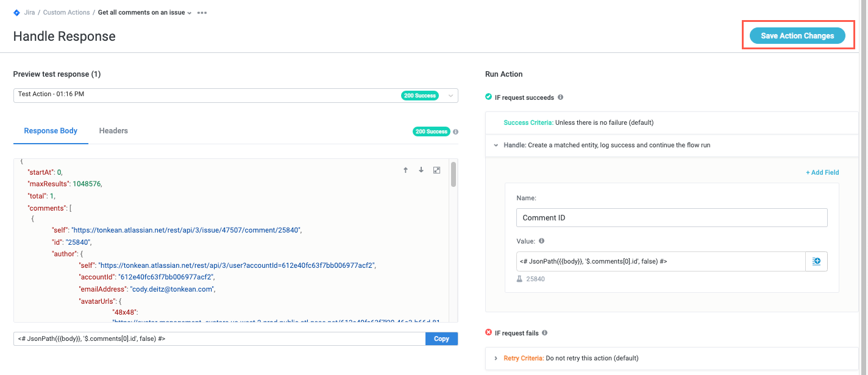This screenshot has width=868, height=375.
Task: Select the Response Body tab
Action: coord(51,131)
